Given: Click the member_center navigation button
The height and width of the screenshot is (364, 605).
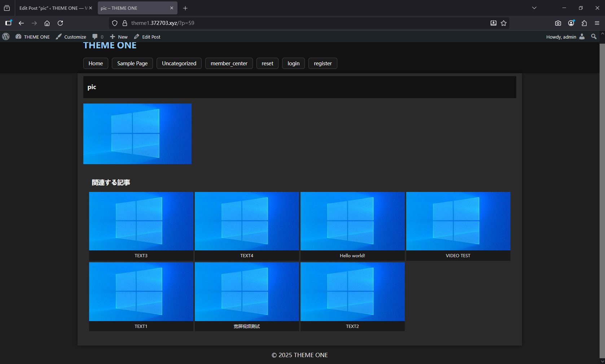Looking at the screenshot, I should 229,63.
